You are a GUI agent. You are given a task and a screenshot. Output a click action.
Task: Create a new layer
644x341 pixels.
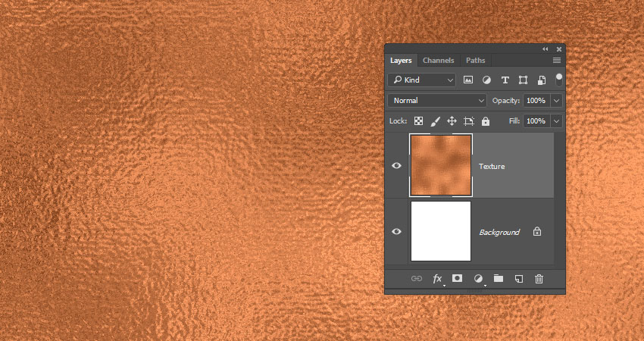pos(519,279)
